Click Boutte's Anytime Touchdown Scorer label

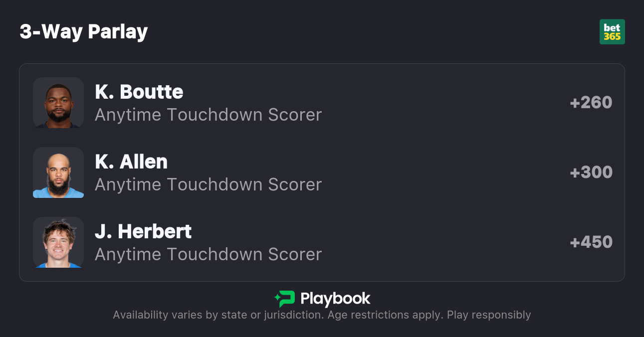[x=208, y=115]
